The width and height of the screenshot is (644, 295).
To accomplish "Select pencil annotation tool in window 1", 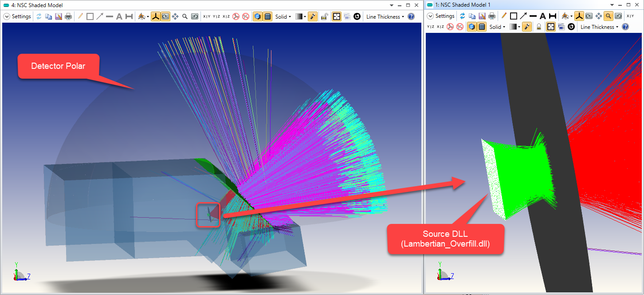I will 504,16.
